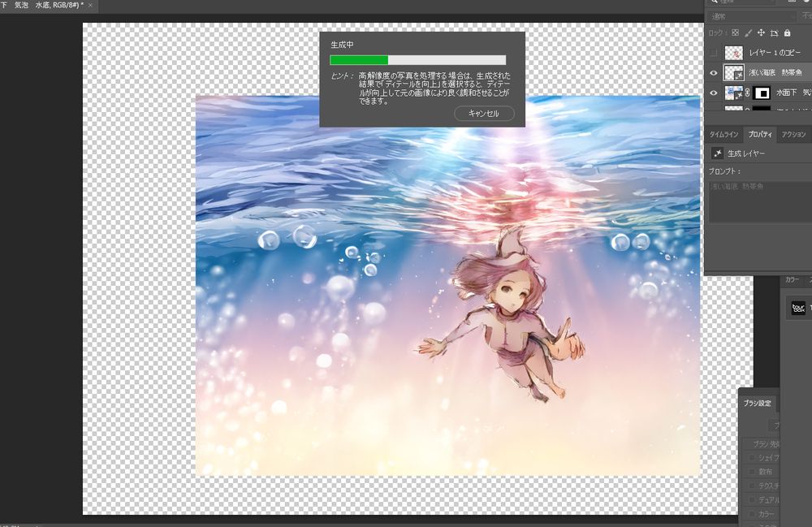Select the lock position icon
This screenshot has height=527, width=812.
[x=761, y=32]
